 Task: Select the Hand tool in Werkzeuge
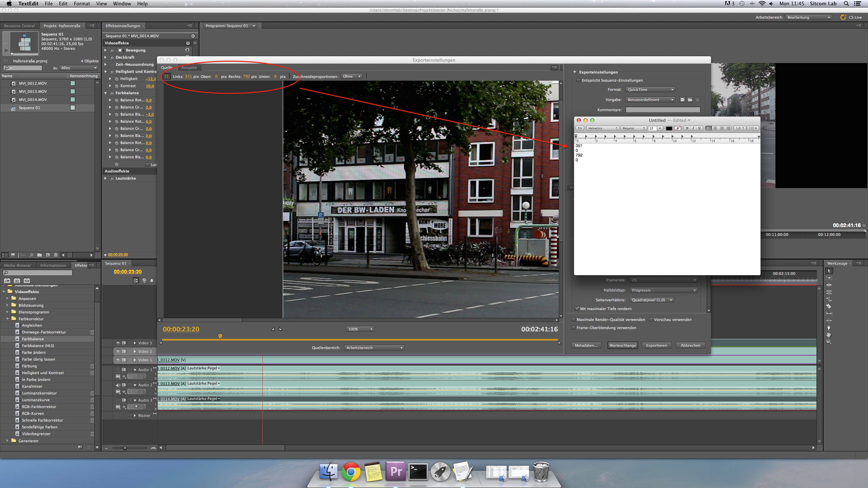point(829,335)
